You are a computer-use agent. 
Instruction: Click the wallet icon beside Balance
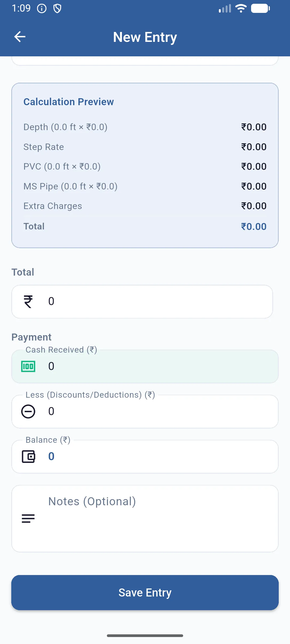[x=28, y=456]
